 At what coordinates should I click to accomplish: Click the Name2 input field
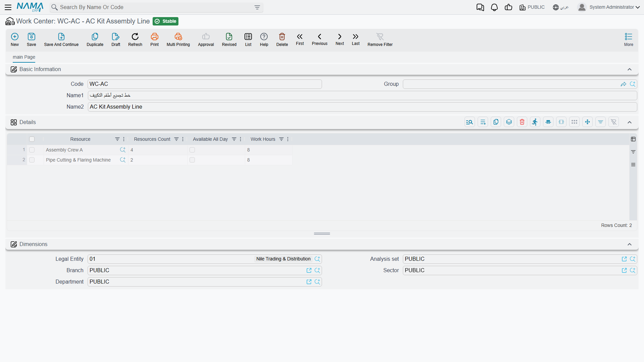point(362,107)
